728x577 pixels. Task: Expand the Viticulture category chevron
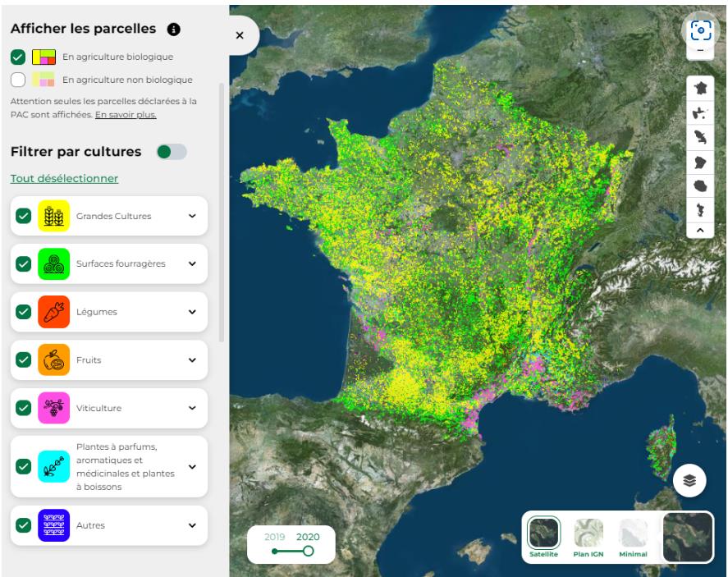click(x=192, y=408)
